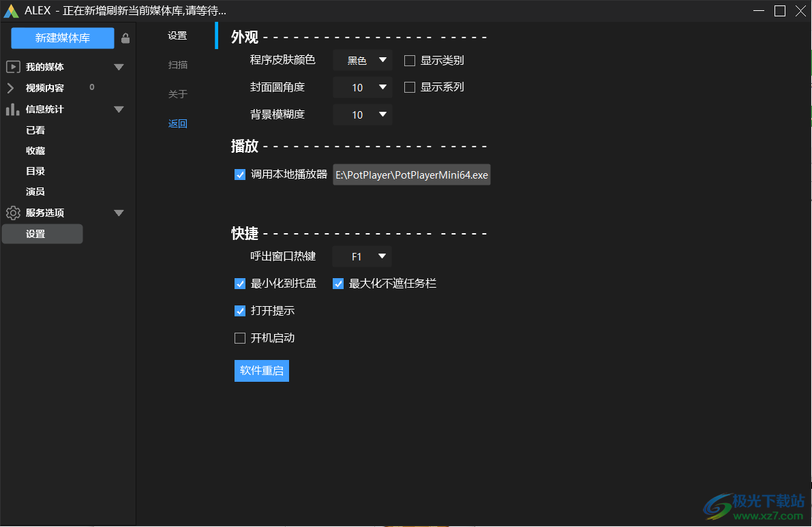Open the 关于 tab
This screenshot has width=812, height=527.
pos(177,93)
